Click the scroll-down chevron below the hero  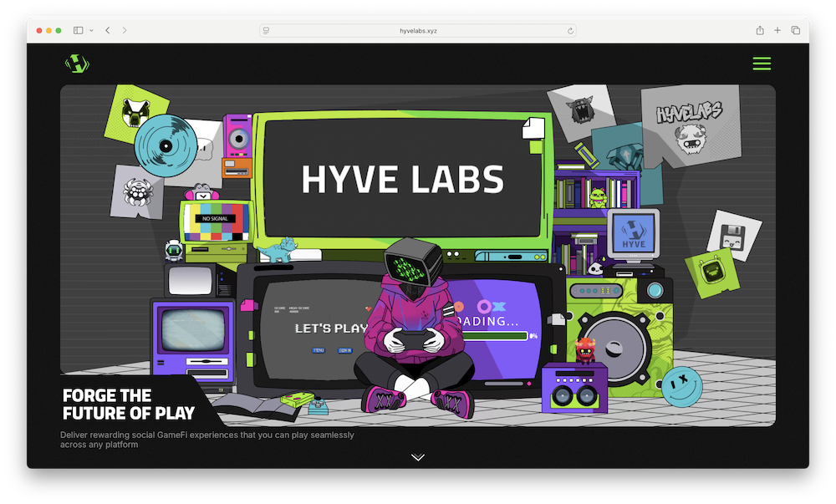pyautogui.click(x=418, y=457)
